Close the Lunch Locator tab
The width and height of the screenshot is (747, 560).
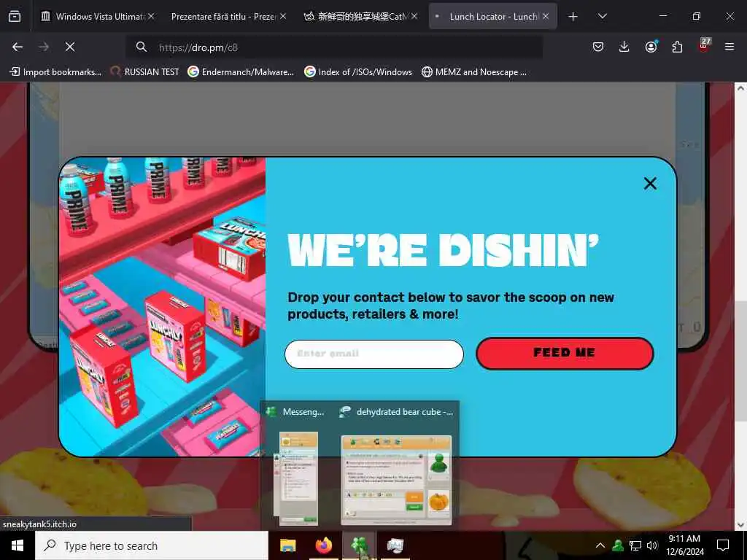[x=546, y=16]
